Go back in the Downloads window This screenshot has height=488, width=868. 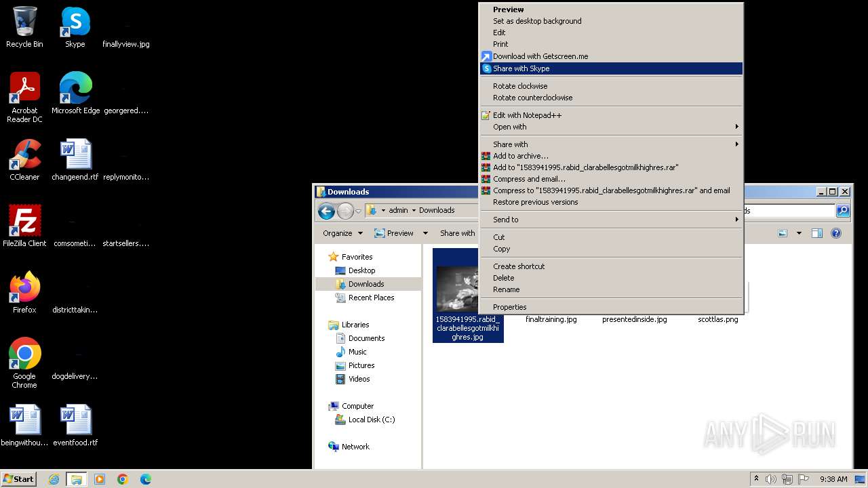[x=326, y=211]
